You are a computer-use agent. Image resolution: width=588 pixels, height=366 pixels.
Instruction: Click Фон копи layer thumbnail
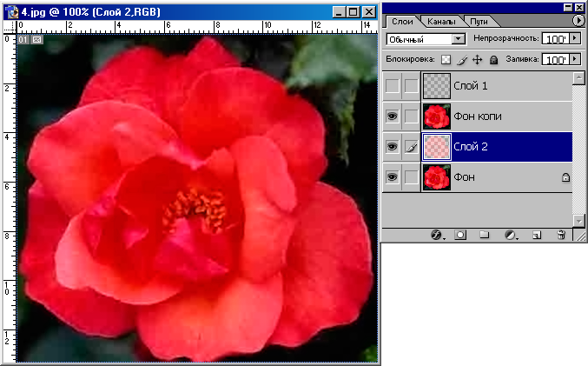[x=437, y=116]
